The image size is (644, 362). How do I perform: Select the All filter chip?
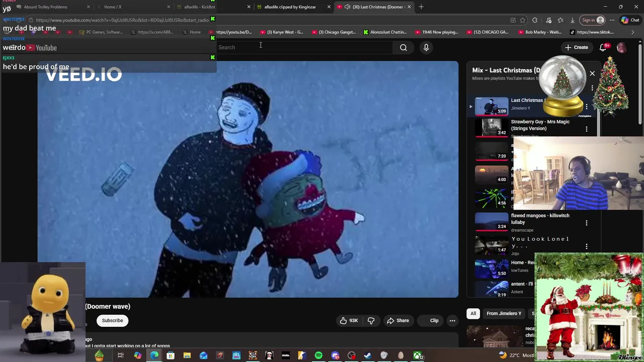(473, 313)
